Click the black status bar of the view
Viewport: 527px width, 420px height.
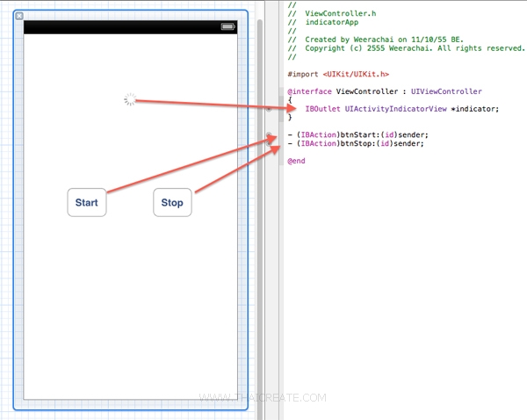[130, 27]
